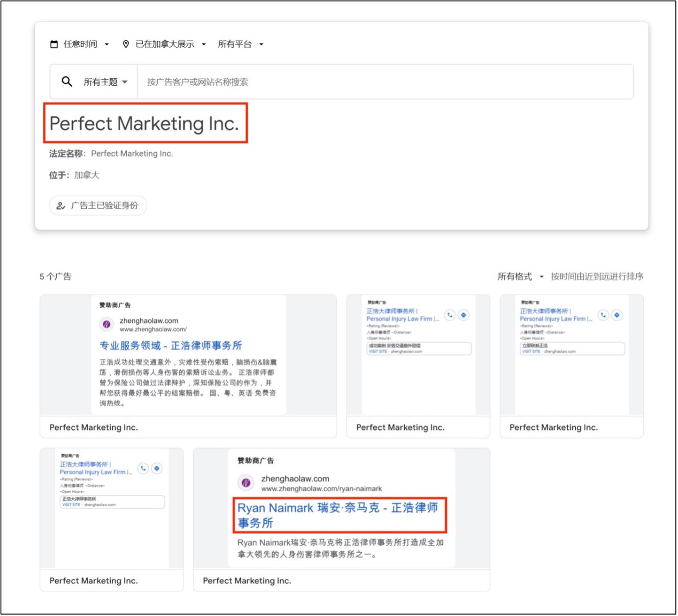Click the location pin icon beside 已在加拿大展示
Viewport: 678px width, 616px height.
coord(126,44)
